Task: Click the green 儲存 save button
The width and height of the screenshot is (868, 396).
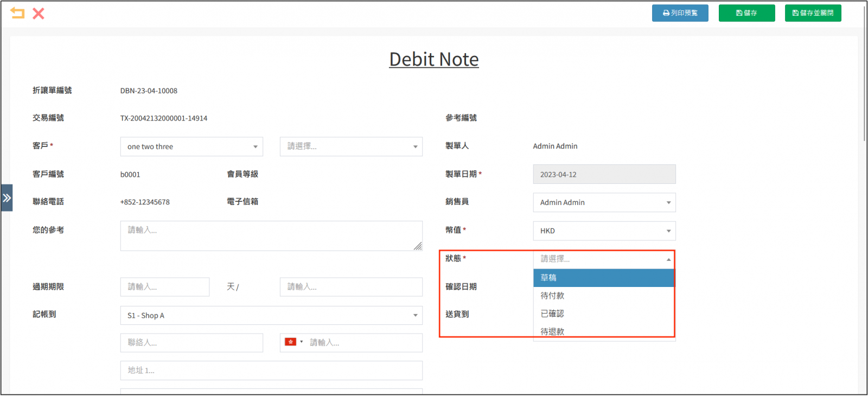Action: (x=746, y=13)
